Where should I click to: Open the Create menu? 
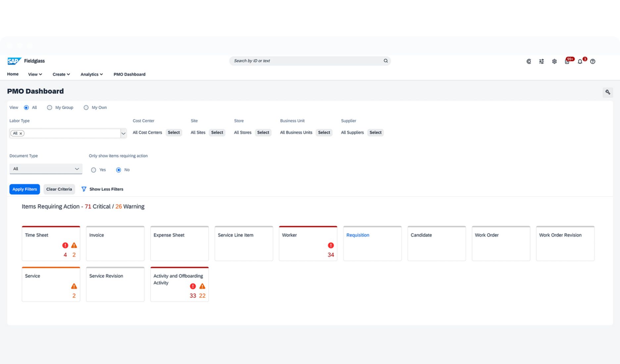point(61,74)
